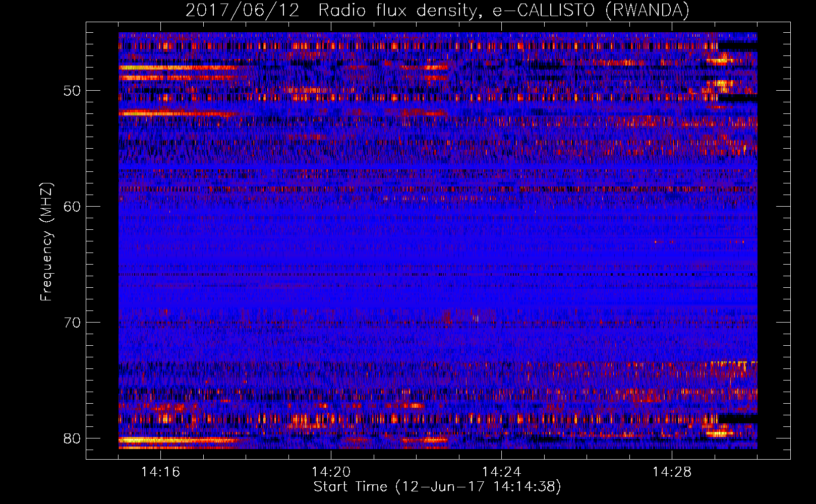
Task: Click the frequency tick label "80"
Action: [x=72, y=438]
